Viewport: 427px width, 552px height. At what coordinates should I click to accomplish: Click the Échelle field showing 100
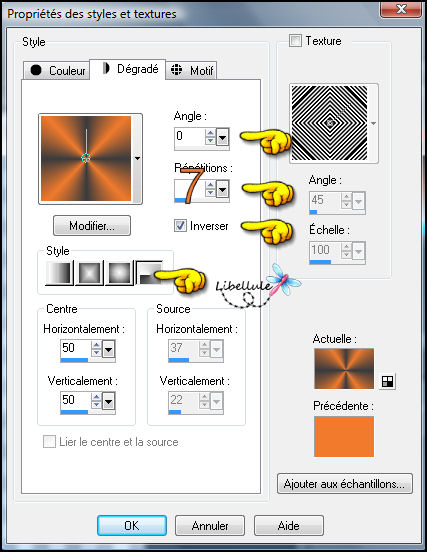pos(325,250)
